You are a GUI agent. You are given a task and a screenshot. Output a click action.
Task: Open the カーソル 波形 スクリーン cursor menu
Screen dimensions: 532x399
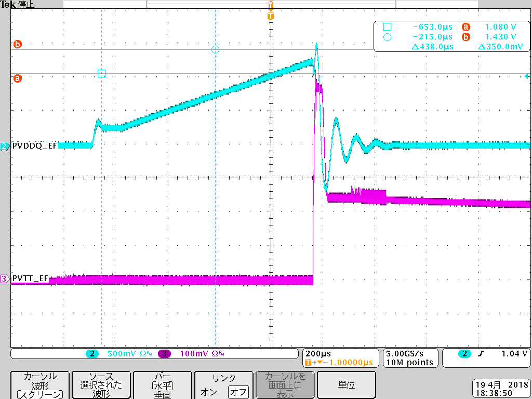click(x=40, y=385)
